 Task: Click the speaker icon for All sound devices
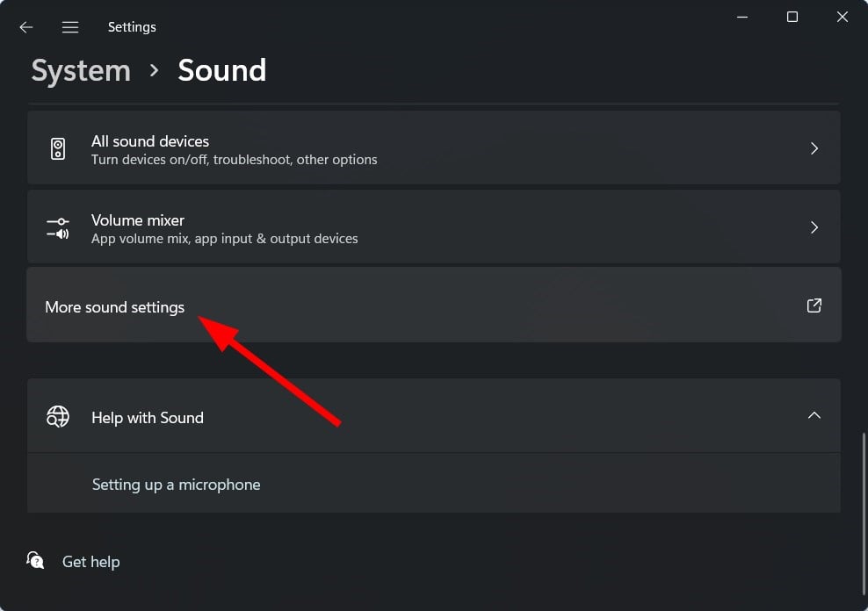pos(58,148)
